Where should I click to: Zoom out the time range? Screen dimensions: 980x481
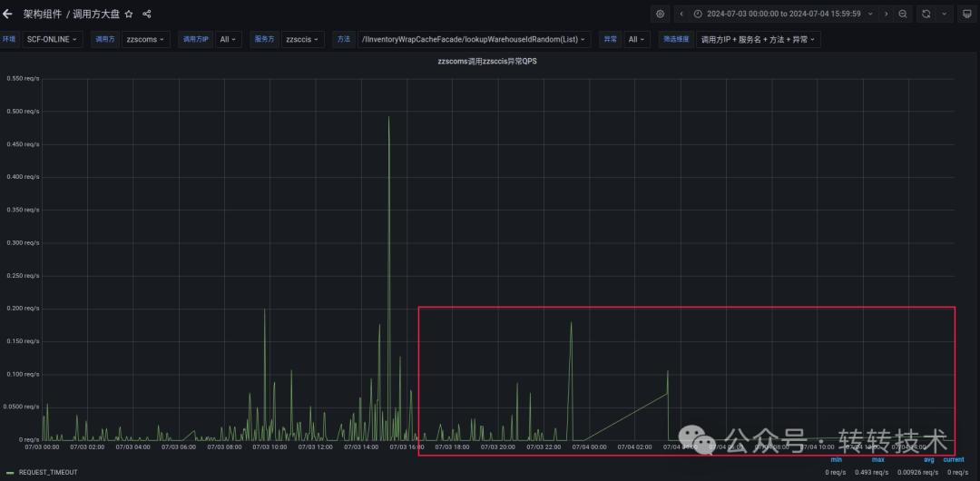pos(903,14)
